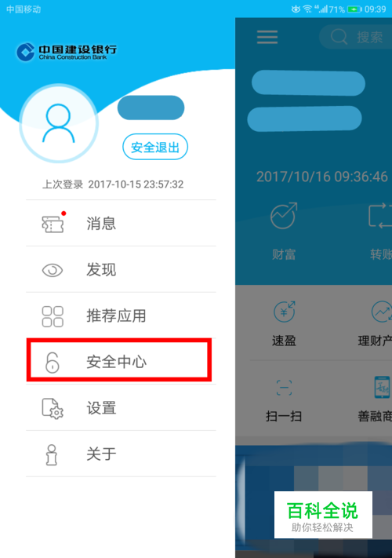
Task: Open the 速盈 yen circle icon
Action: pos(285,312)
